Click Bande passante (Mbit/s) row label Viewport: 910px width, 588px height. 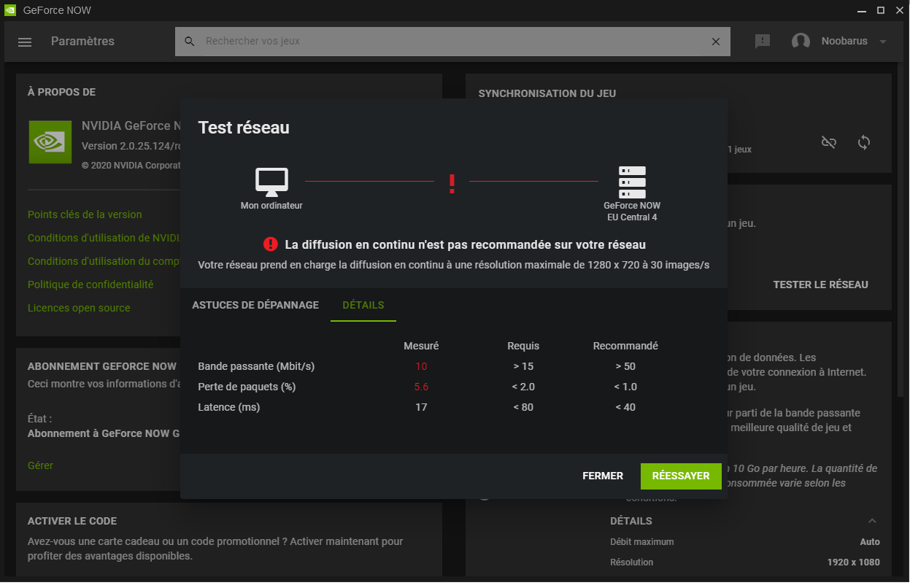pyautogui.click(x=256, y=366)
